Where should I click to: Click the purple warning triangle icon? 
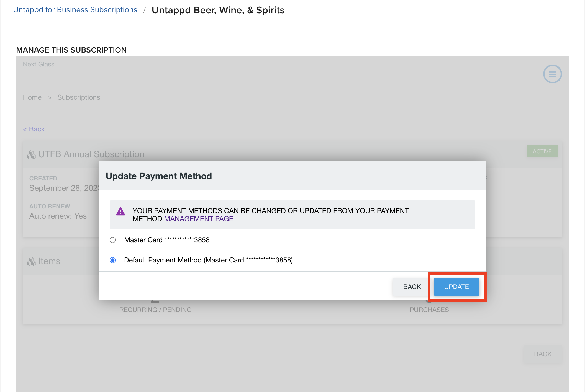pyautogui.click(x=120, y=212)
